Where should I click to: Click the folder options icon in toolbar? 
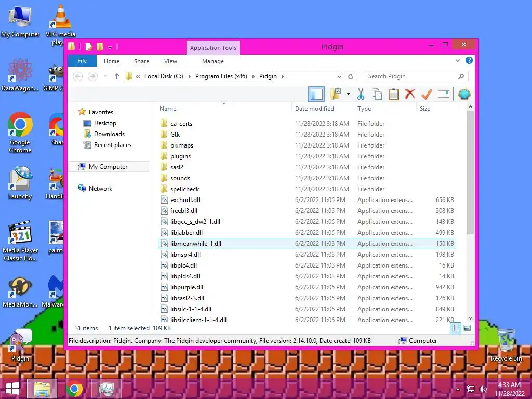(336, 94)
